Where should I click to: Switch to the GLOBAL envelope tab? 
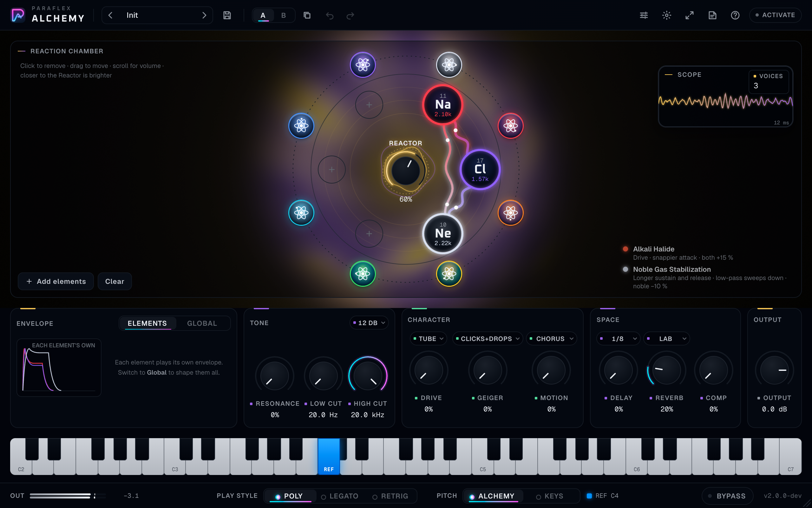(x=202, y=323)
